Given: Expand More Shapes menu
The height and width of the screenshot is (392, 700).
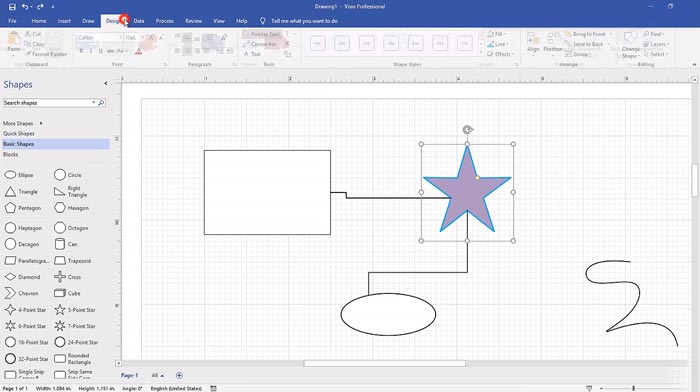Looking at the screenshot, I should pyautogui.click(x=23, y=123).
